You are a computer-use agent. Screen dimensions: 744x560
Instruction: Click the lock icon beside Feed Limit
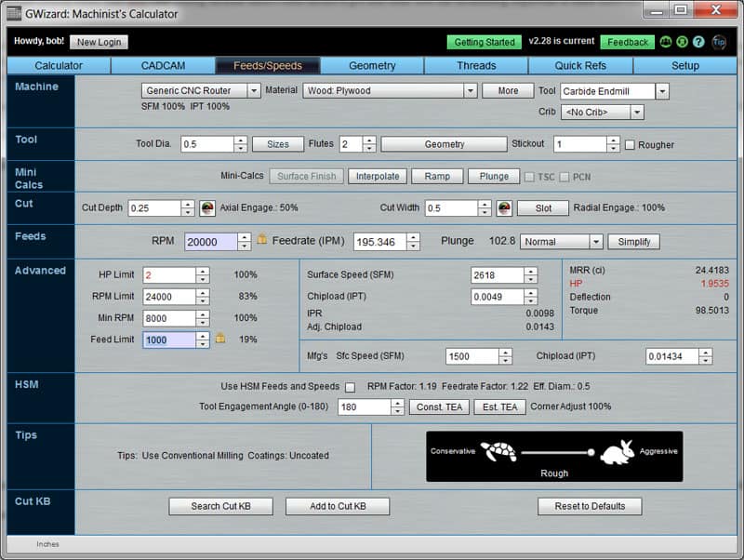[x=220, y=340]
